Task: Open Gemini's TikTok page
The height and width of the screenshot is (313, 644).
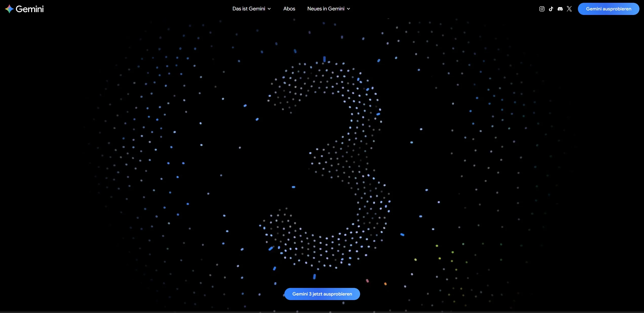Action: tap(551, 9)
